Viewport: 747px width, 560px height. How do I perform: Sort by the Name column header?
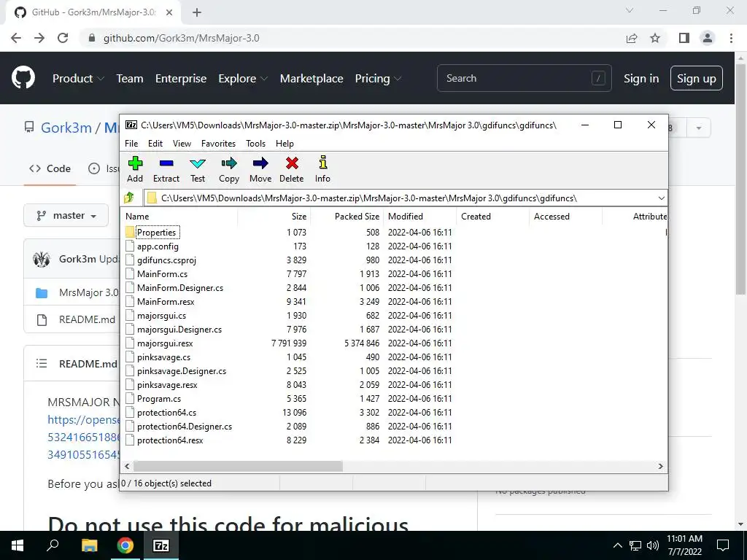coord(180,216)
